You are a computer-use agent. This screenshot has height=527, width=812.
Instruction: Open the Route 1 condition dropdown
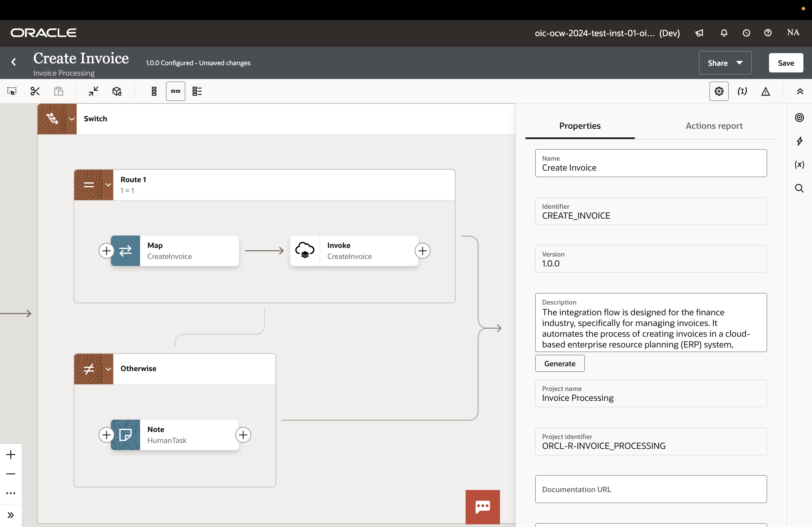(108, 185)
